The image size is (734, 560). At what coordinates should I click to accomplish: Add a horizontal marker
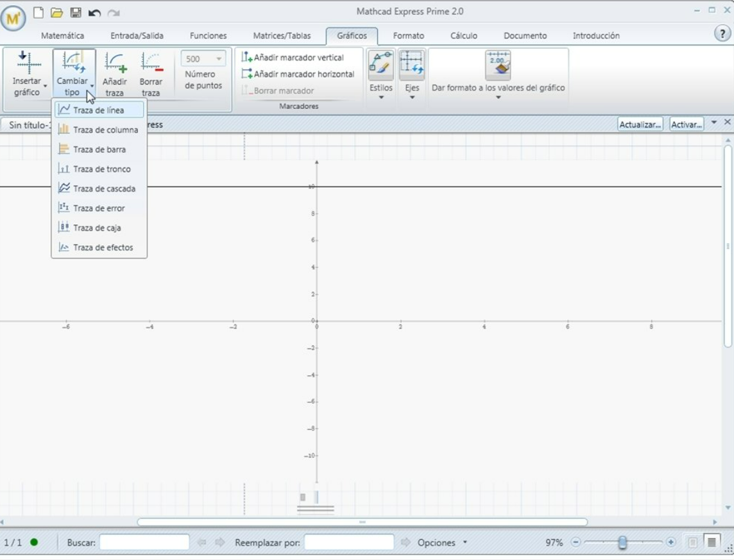point(298,74)
